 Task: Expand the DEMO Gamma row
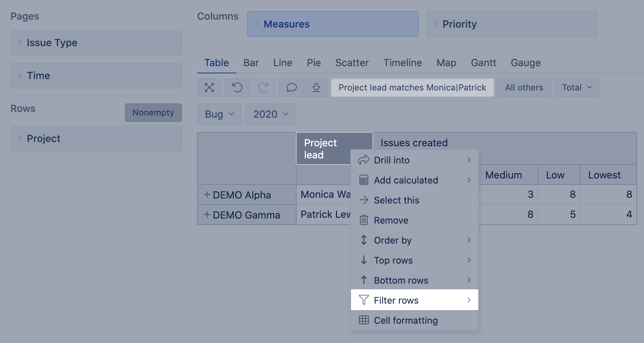click(x=207, y=215)
